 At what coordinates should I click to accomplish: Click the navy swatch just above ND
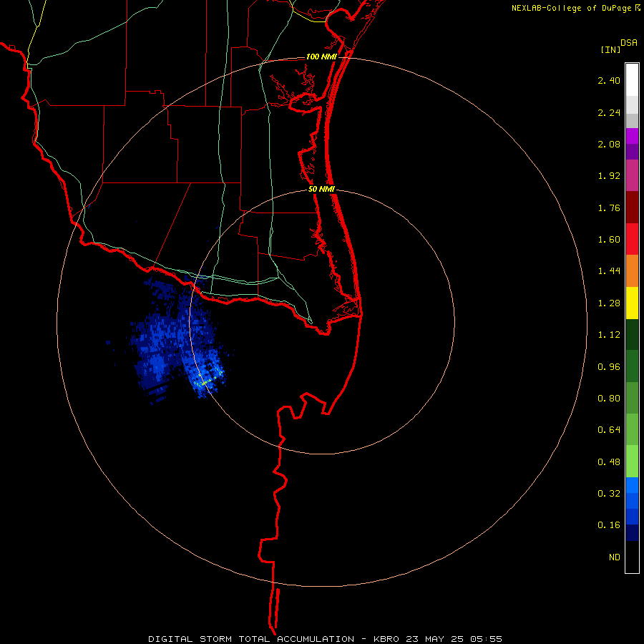tap(632, 533)
